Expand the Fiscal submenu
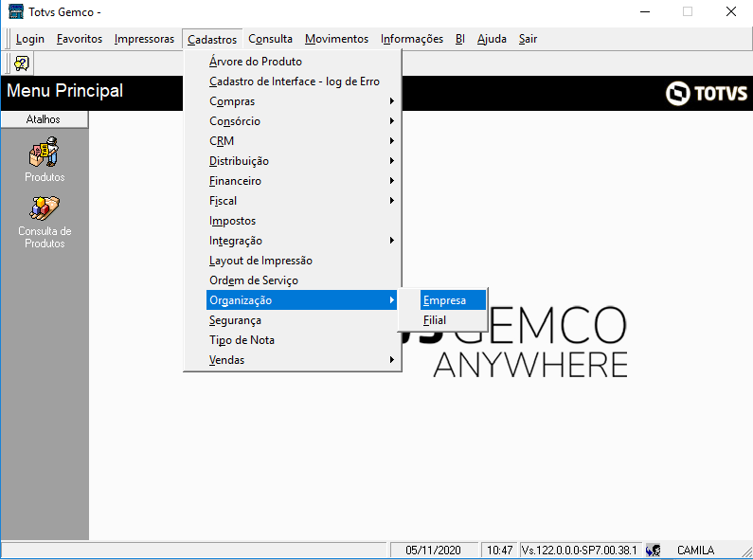This screenshot has width=753, height=560. (302, 201)
